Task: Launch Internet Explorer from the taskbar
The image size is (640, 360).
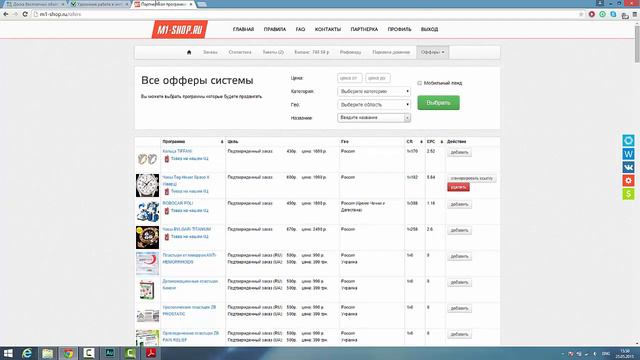Action: pos(27,353)
